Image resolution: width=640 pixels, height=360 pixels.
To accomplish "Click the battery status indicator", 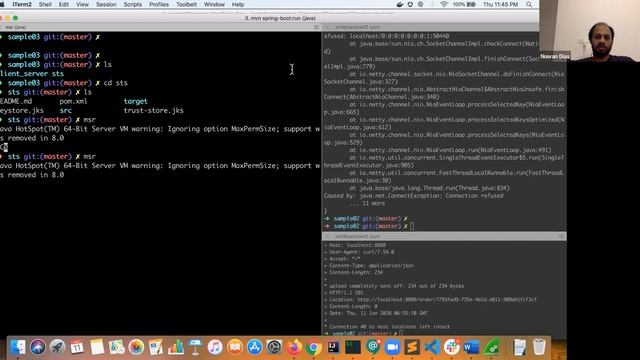I will pos(464,4).
